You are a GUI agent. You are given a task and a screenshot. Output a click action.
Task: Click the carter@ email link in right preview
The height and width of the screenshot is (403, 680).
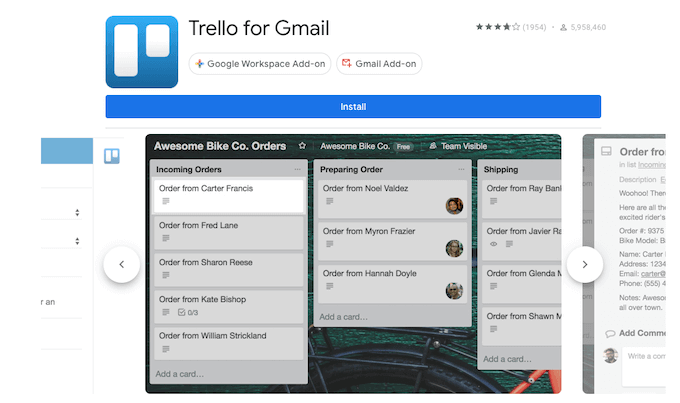pos(653,274)
